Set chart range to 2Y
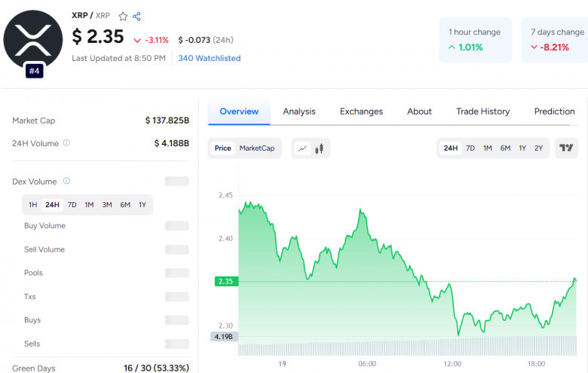This screenshot has width=588, height=373. [538, 148]
